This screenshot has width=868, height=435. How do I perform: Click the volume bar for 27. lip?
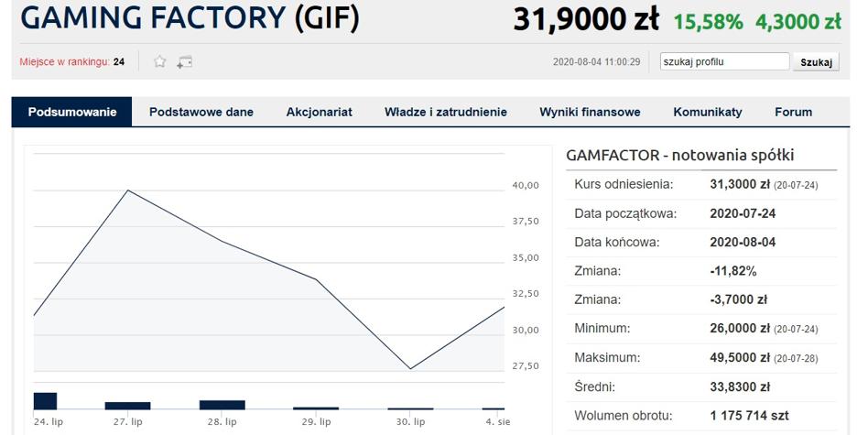coord(128,406)
